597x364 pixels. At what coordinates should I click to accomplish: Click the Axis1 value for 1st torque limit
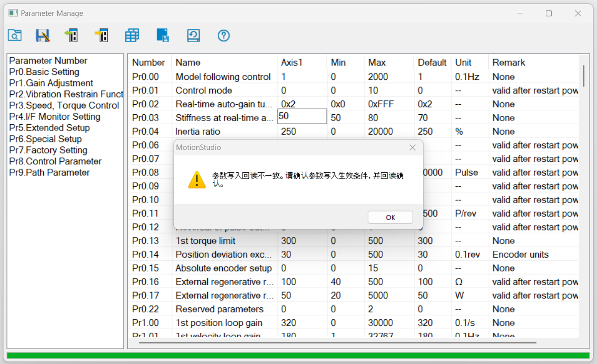(x=289, y=241)
